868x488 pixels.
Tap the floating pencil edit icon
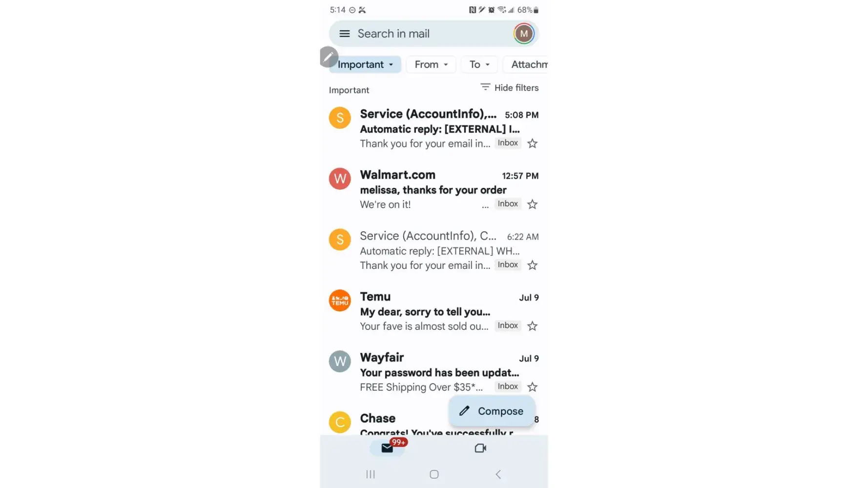(329, 57)
